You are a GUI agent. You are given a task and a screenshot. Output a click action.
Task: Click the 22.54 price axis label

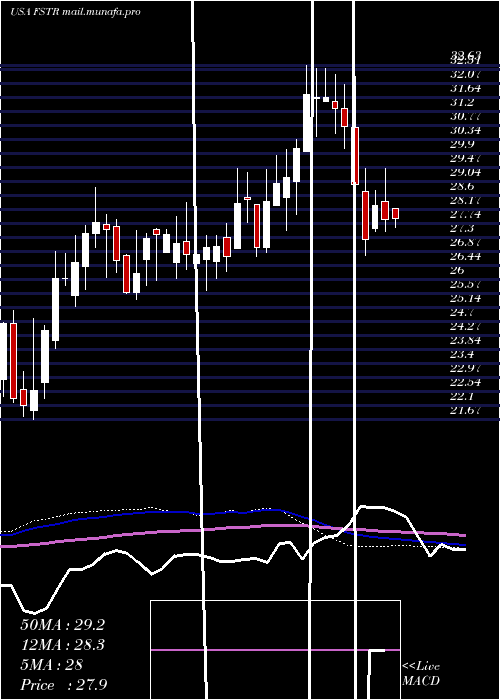click(x=465, y=383)
